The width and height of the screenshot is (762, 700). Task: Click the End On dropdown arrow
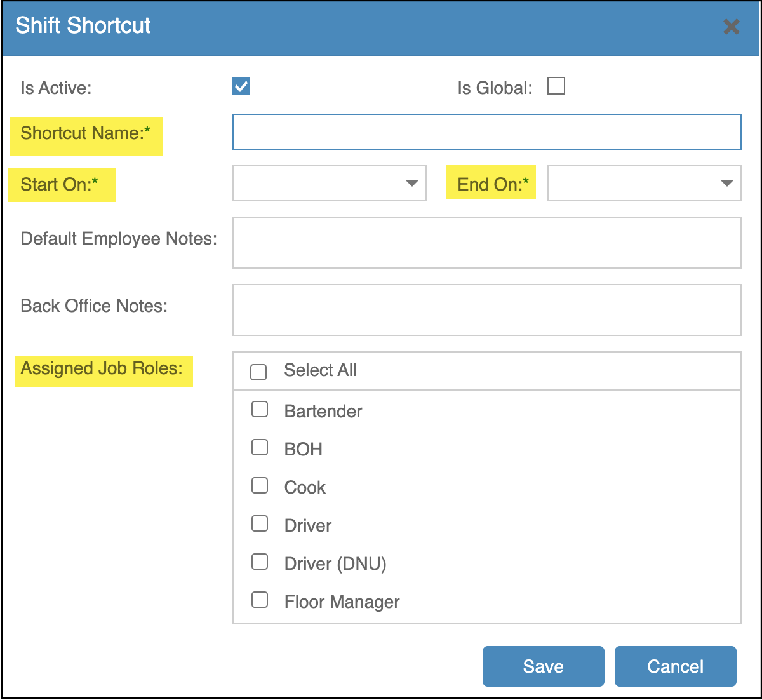point(727,184)
